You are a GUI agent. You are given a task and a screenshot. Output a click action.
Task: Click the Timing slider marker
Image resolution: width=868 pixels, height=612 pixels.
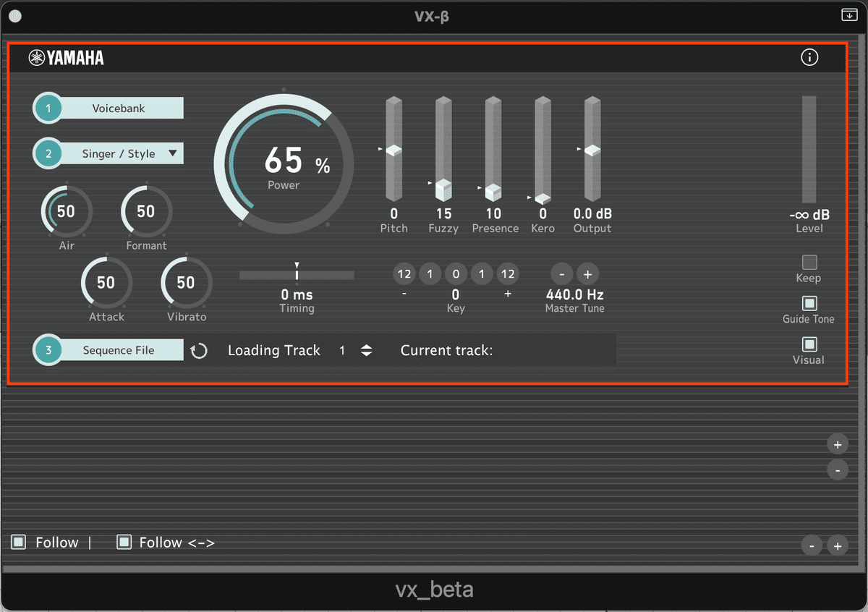point(297,273)
